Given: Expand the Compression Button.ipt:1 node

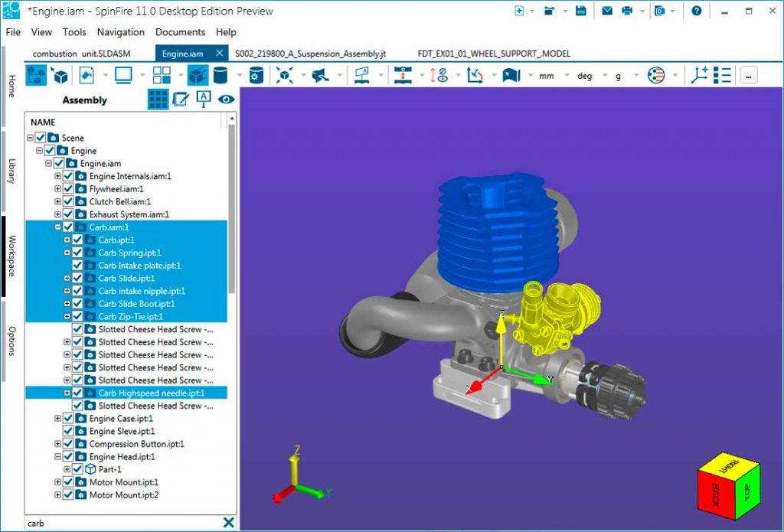Looking at the screenshot, I should pos(58,444).
